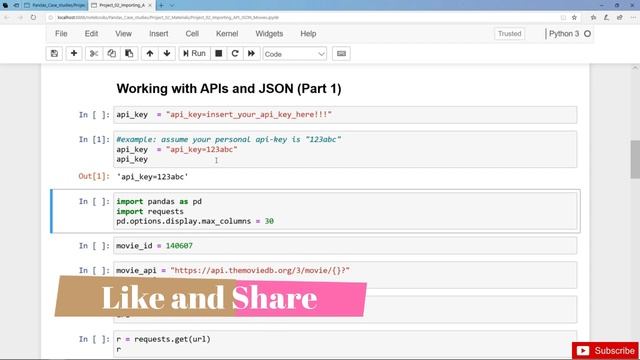The width and height of the screenshot is (640, 360).
Task: Select the movie_id = 140607 cell
Action: click(345, 246)
